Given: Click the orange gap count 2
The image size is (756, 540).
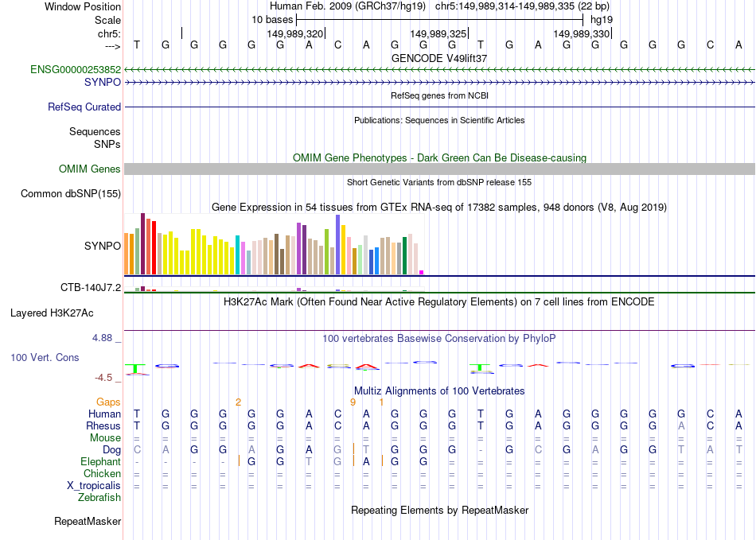Looking at the screenshot, I should pos(238,402).
